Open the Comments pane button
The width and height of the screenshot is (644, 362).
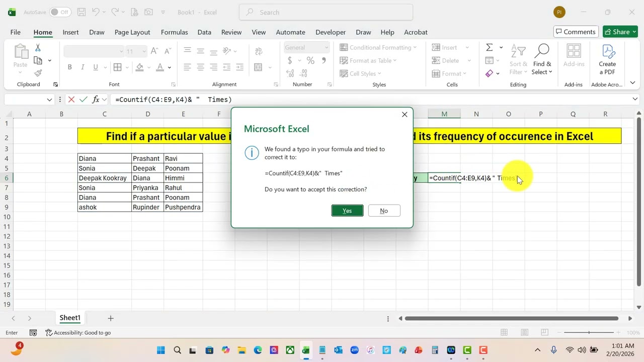pyautogui.click(x=576, y=32)
